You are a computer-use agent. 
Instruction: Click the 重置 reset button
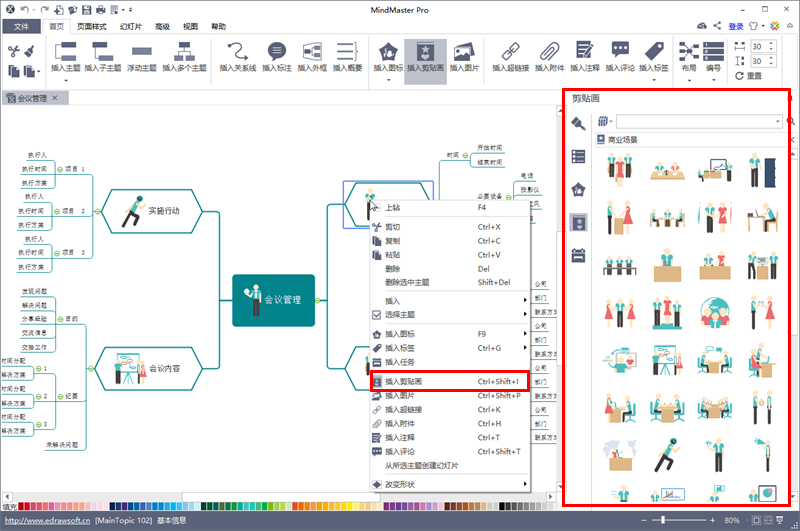pos(748,75)
